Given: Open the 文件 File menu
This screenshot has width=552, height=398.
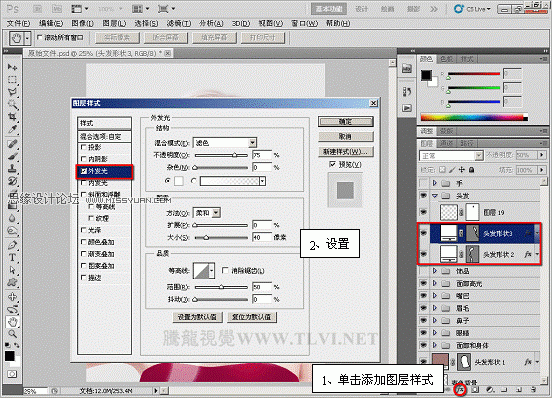Looking at the screenshot, I should 18,23.
